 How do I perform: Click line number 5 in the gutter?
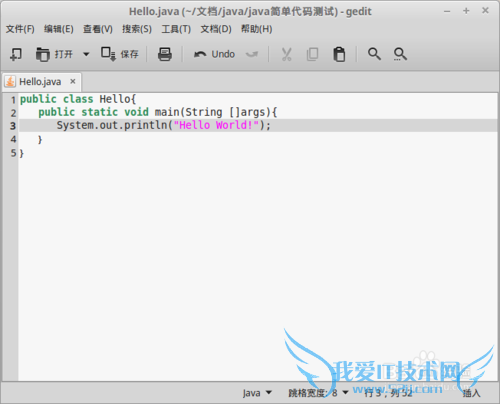pos(13,153)
